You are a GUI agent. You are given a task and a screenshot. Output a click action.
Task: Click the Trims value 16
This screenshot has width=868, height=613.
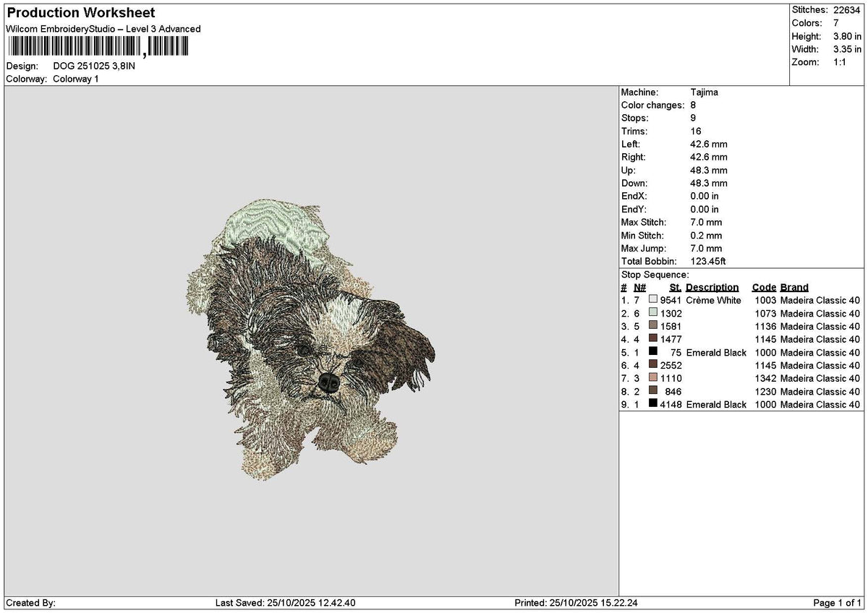(x=696, y=132)
